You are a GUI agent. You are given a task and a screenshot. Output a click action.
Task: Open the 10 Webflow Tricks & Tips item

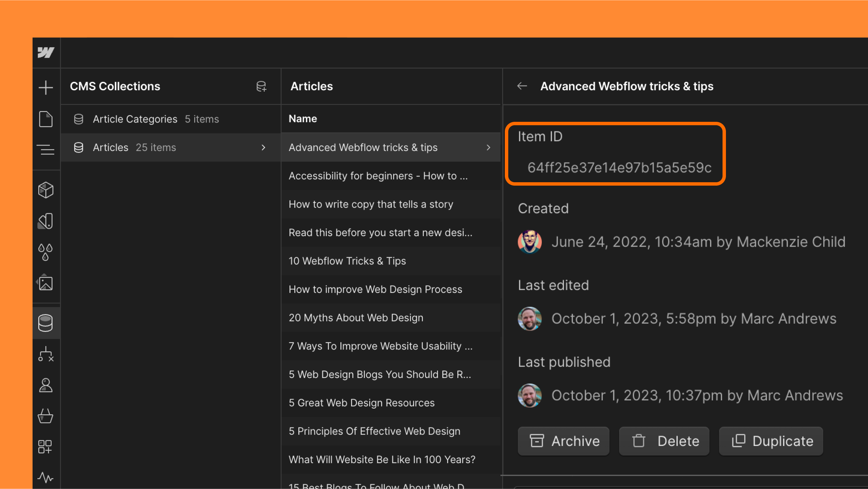pyautogui.click(x=347, y=261)
